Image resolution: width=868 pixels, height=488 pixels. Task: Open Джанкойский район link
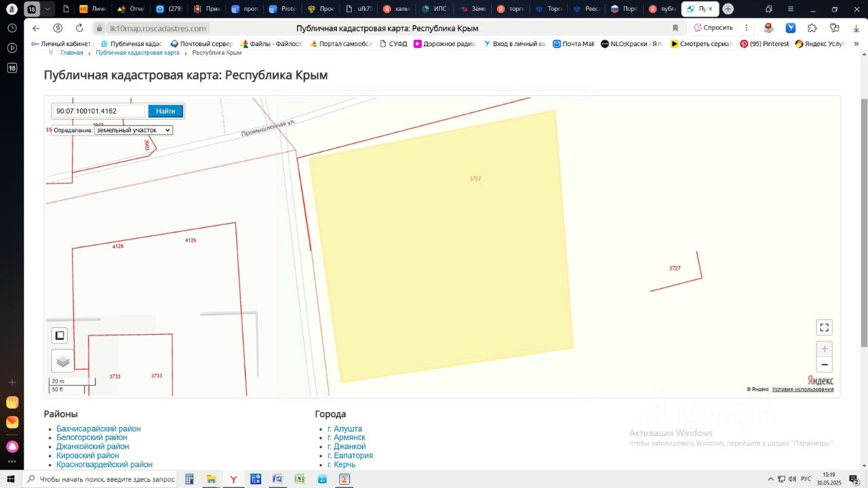click(92, 447)
